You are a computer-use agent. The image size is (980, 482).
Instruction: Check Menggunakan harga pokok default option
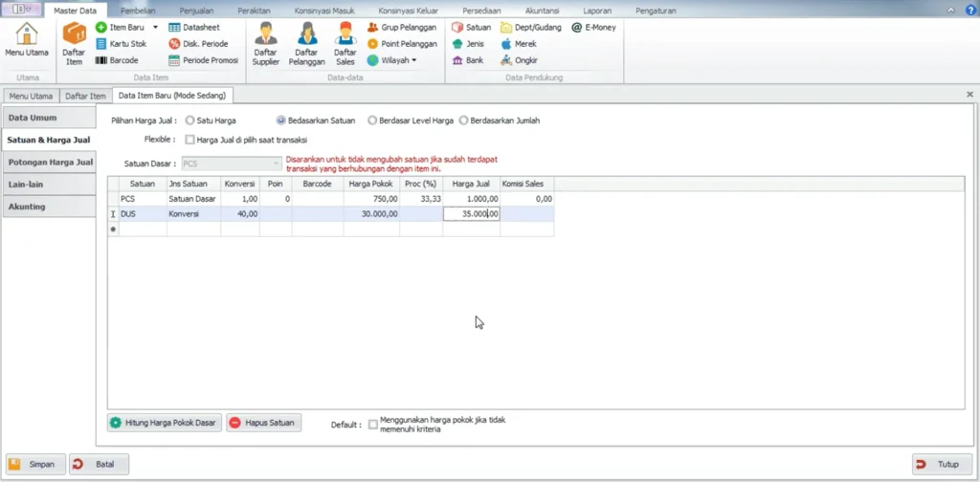tap(373, 425)
